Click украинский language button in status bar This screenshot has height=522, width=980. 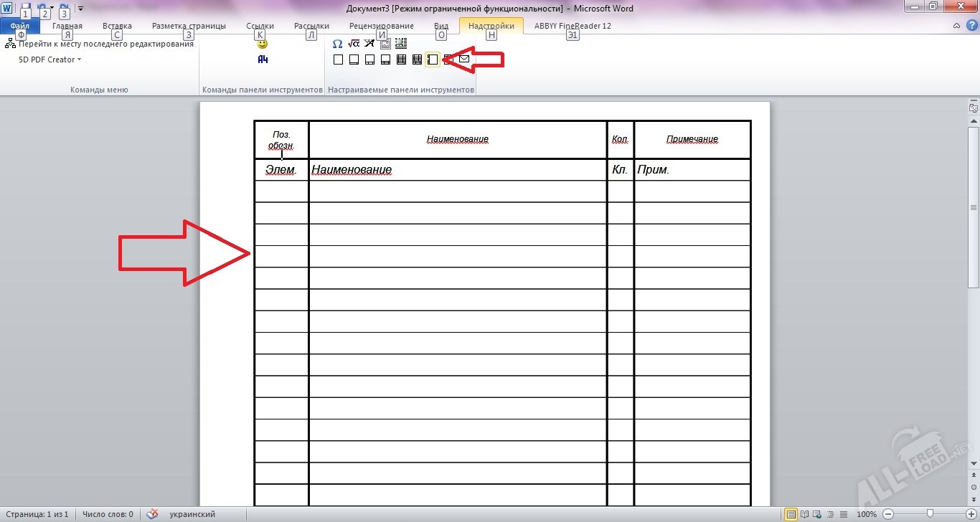(x=192, y=514)
